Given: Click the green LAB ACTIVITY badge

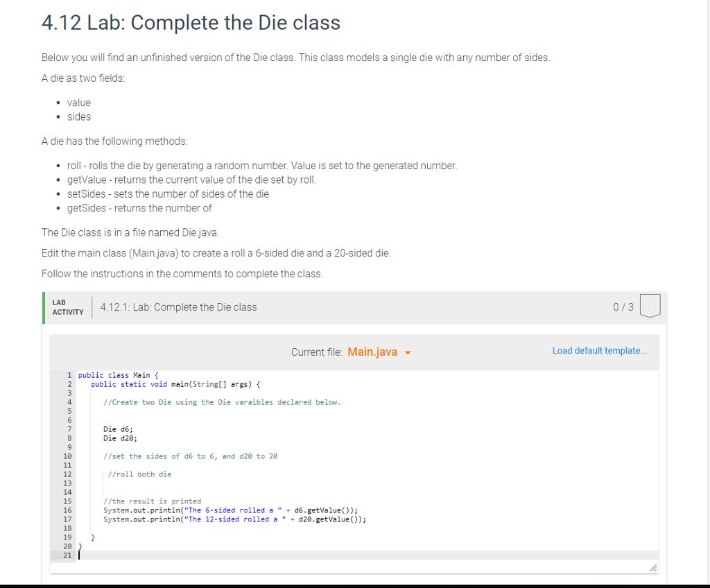Looking at the screenshot, I should point(67,307).
